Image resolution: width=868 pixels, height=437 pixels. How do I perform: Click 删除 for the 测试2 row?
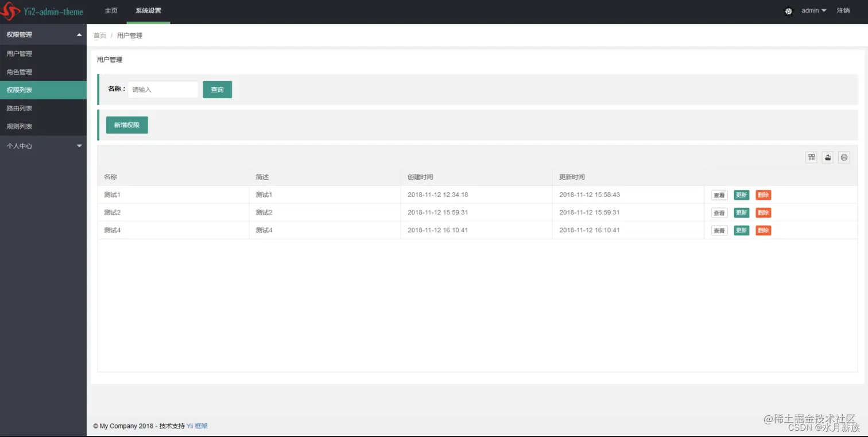tap(764, 213)
